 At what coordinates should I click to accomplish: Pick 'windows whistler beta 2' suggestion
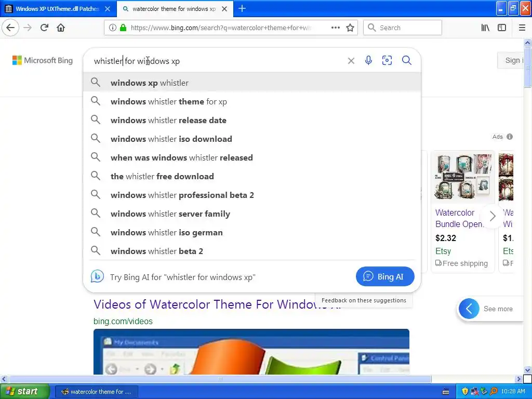[252, 251]
